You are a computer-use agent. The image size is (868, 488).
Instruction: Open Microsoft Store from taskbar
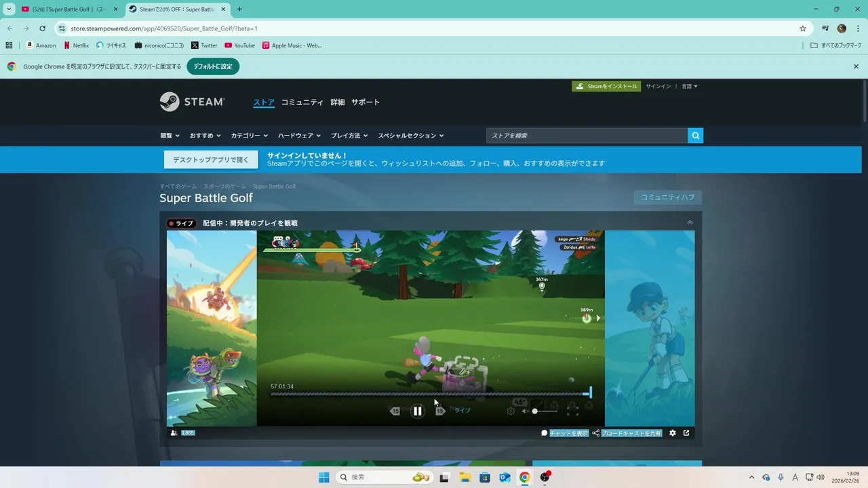485,477
